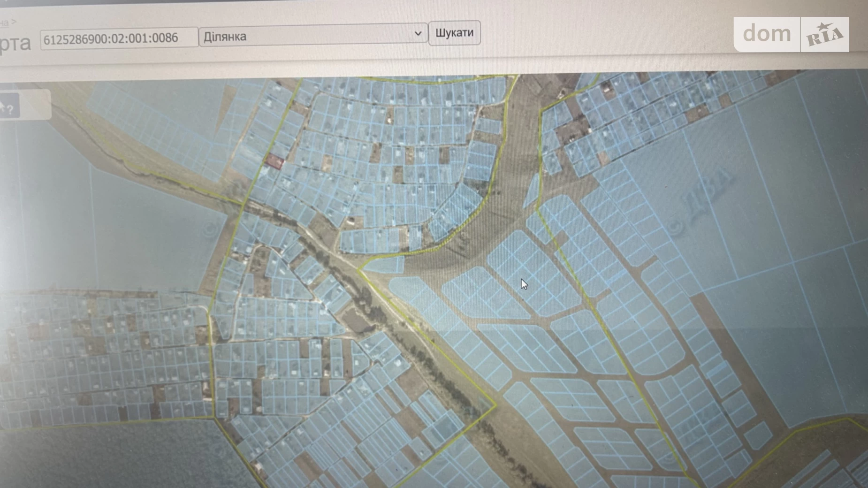The image size is (868, 488).
Task: Activate the map info cursor tool icon
Action: point(7,107)
